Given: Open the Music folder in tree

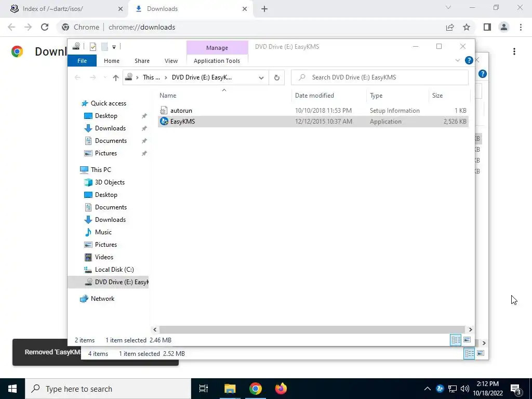Looking at the screenshot, I should [103, 232].
